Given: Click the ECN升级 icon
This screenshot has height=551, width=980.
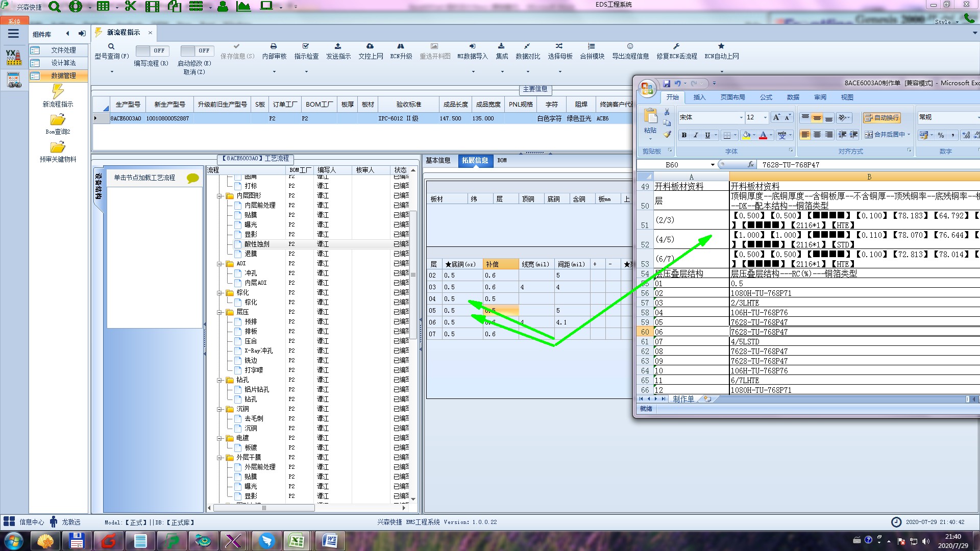Looking at the screenshot, I should (x=401, y=46).
